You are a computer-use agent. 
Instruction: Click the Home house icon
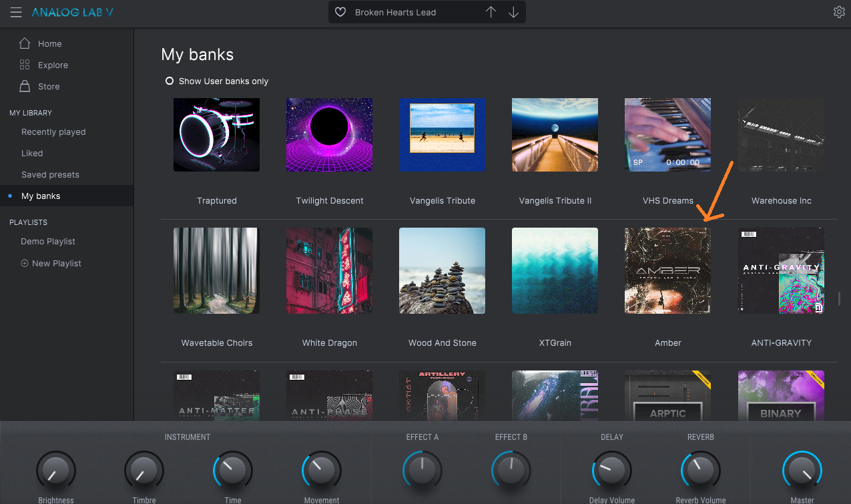[25, 43]
